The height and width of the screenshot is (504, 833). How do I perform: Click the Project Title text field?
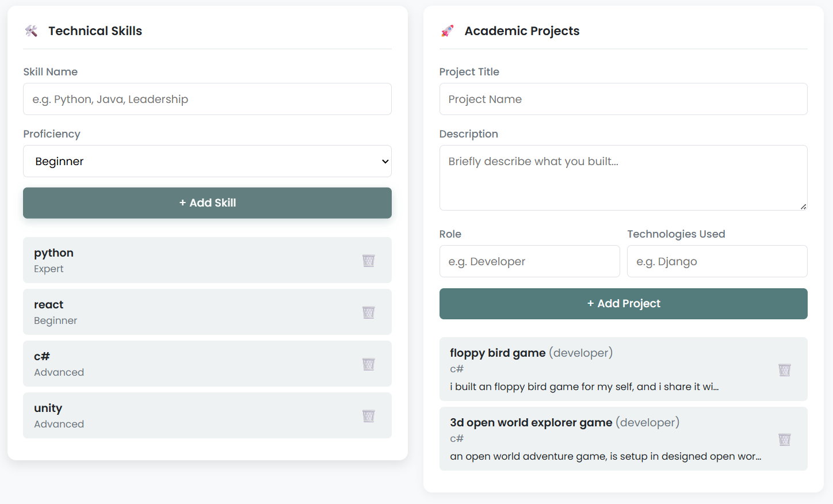coord(623,99)
